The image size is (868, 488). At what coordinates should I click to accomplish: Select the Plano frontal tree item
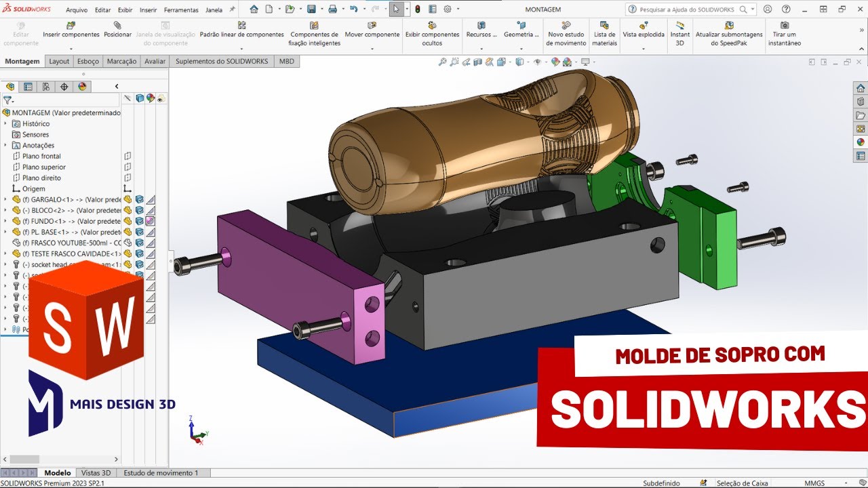point(41,156)
